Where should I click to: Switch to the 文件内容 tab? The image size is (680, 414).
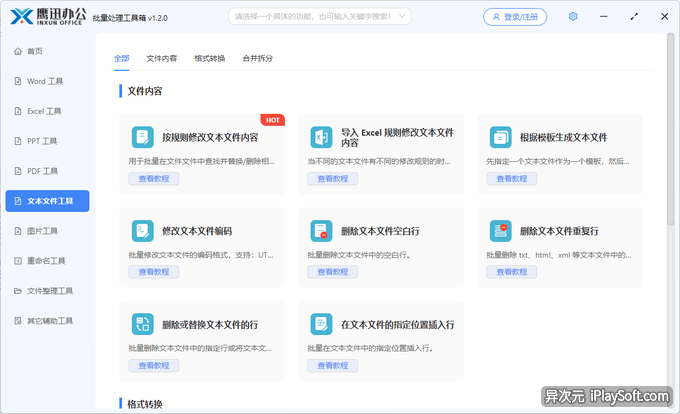[x=161, y=58]
